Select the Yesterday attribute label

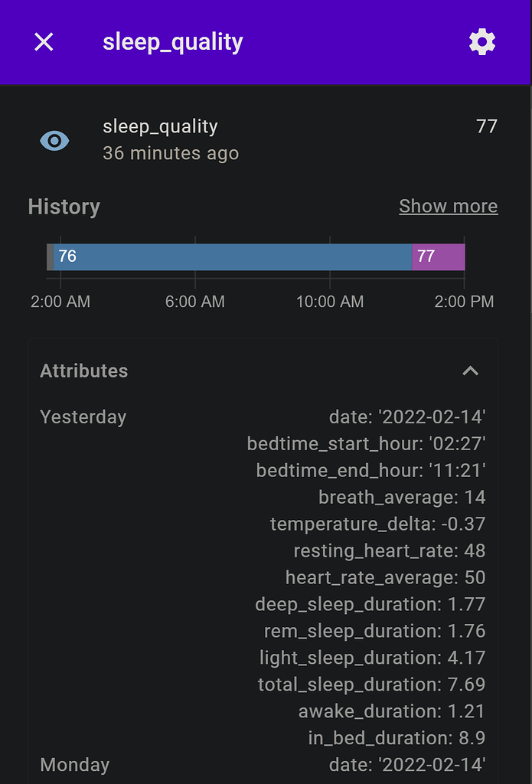(x=83, y=417)
